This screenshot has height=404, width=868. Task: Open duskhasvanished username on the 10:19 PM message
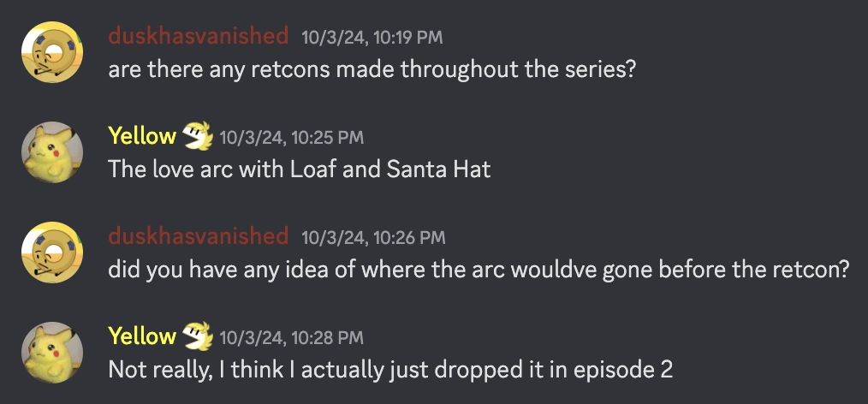point(199,37)
